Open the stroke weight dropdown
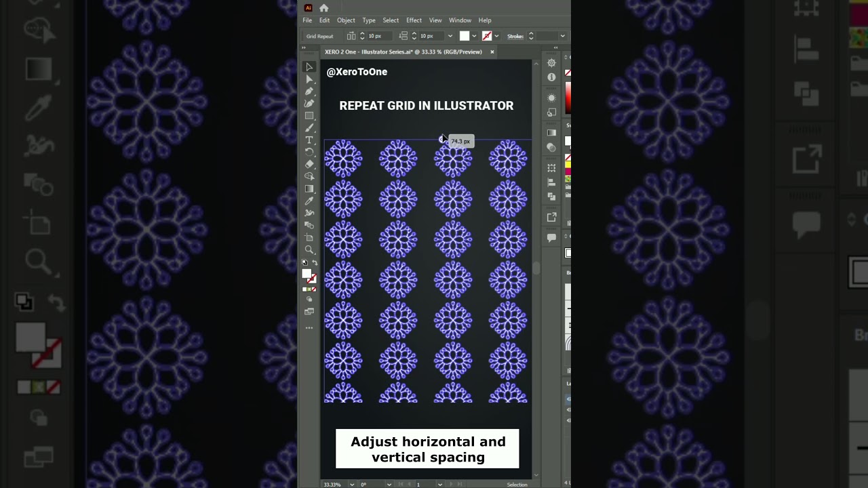Screen dimensions: 868x488 pyautogui.click(x=562, y=36)
